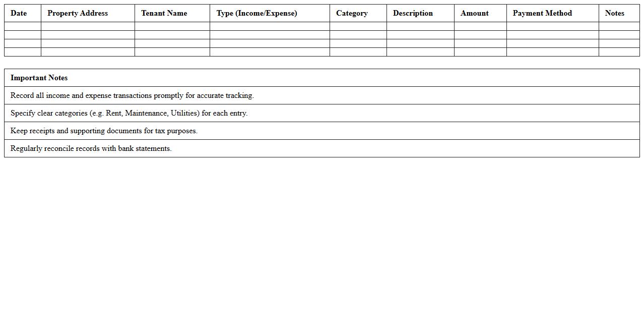644x328 pixels.
Task: Click first empty row's Date cell
Action: coord(23,26)
